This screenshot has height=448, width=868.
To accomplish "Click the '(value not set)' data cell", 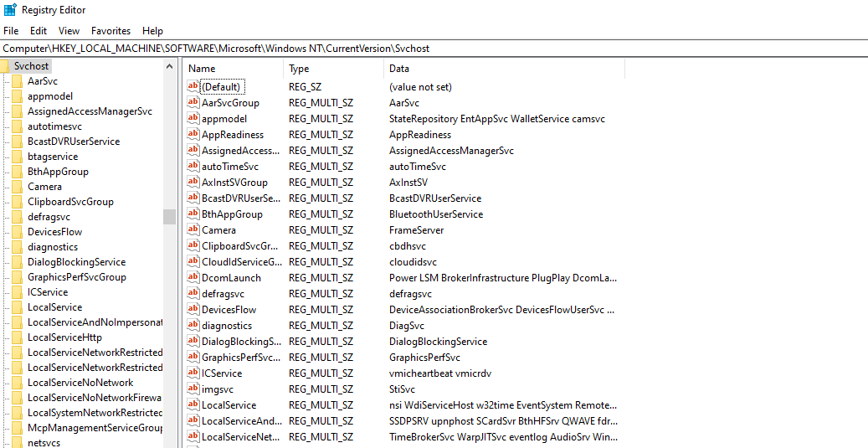I will (420, 87).
